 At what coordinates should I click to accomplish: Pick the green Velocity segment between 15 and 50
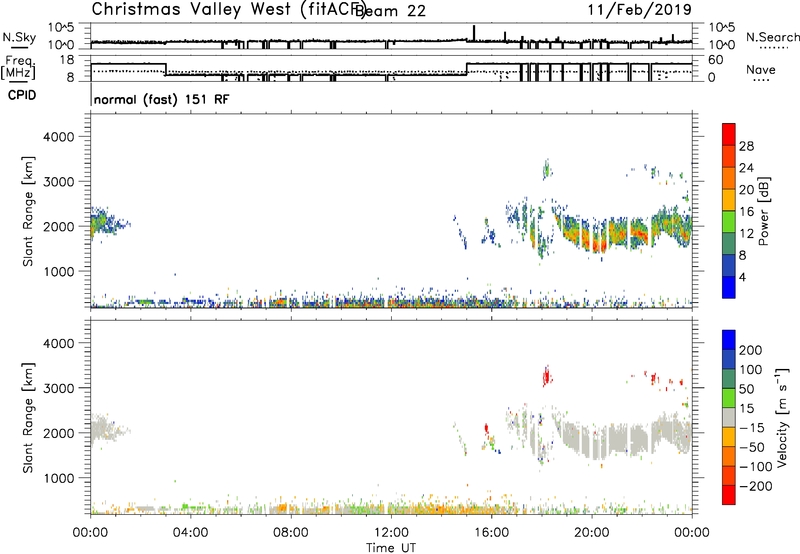tap(729, 398)
